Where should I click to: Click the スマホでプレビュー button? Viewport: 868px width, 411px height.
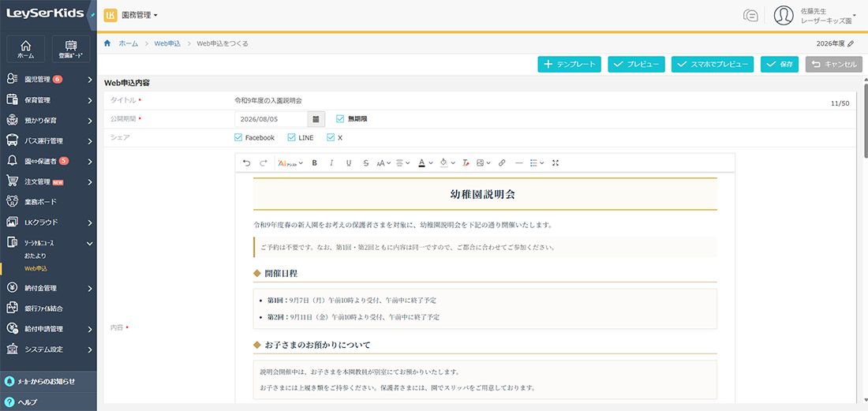(713, 64)
